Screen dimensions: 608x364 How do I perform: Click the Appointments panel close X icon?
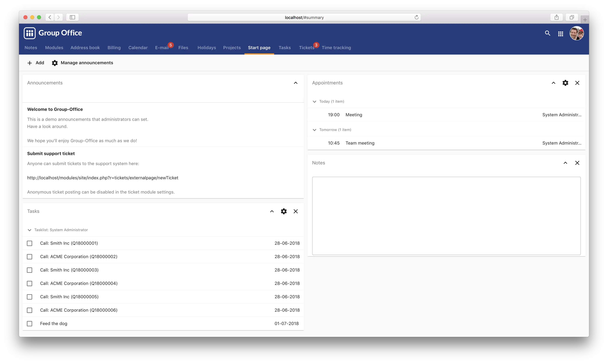point(577,83)
